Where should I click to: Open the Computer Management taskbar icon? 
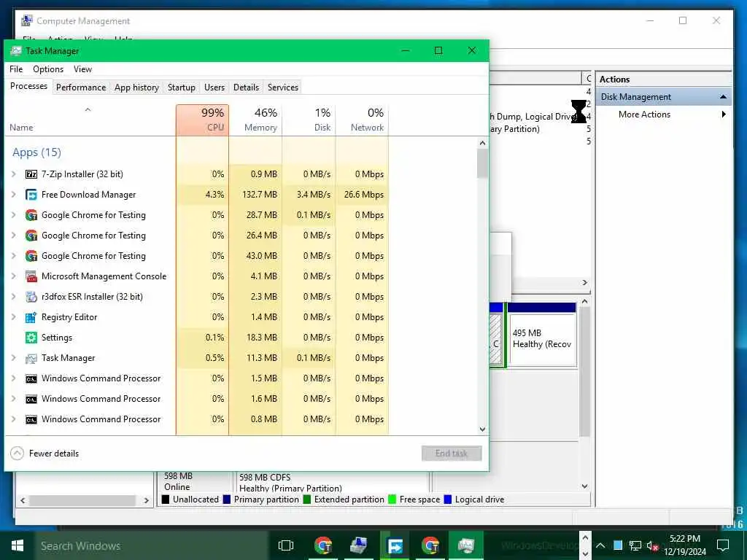click(x=358, y=545)
